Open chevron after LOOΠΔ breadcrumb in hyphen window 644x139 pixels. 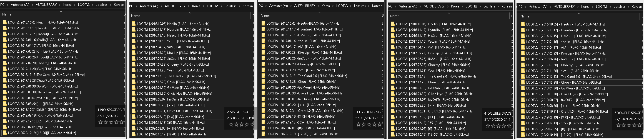tap(351, 6)
